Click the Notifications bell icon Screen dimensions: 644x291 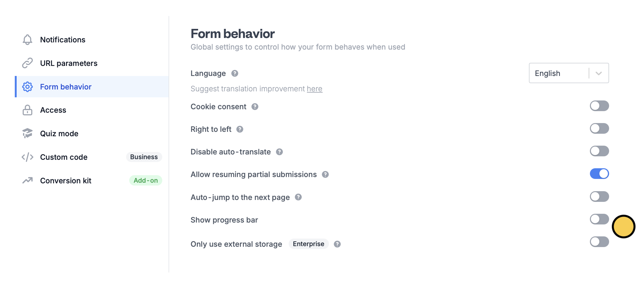point(27,40)
